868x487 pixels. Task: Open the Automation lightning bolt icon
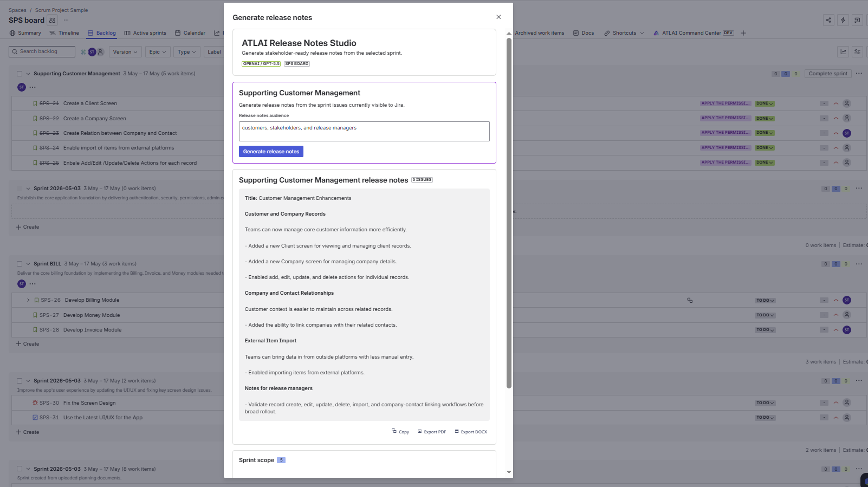coord(843,20)
